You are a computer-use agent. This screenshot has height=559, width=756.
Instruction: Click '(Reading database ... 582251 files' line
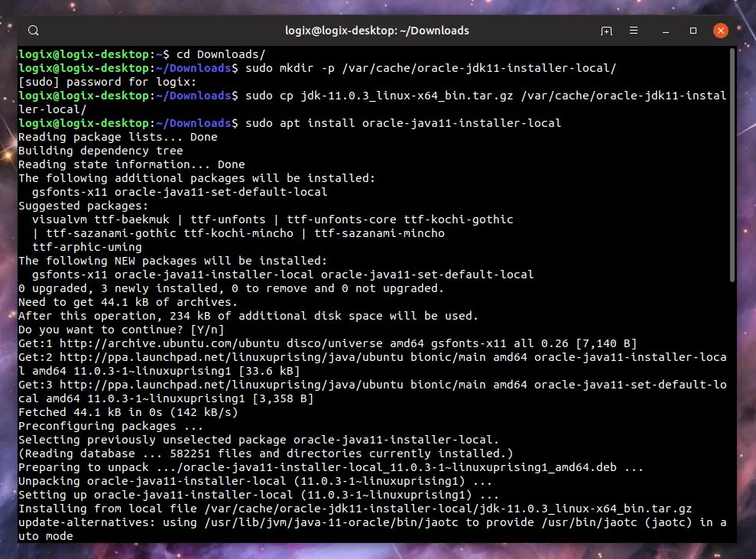265,453
